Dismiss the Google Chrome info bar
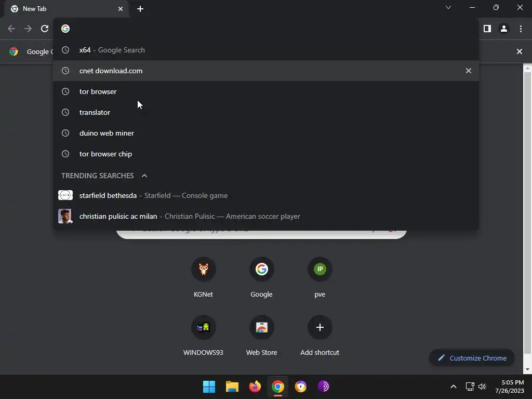 click(x=519, y=51)
